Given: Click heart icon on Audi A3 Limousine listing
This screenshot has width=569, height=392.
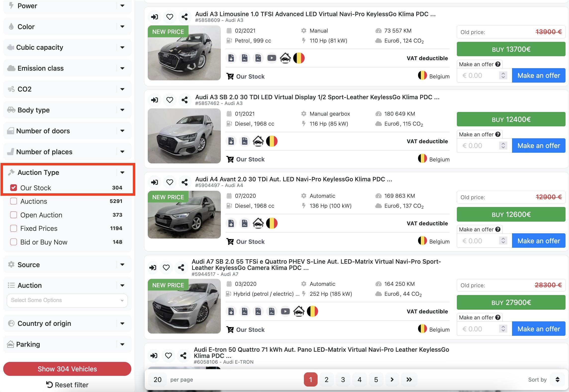Looking at the screenshot, I should [x=170, y=17].
